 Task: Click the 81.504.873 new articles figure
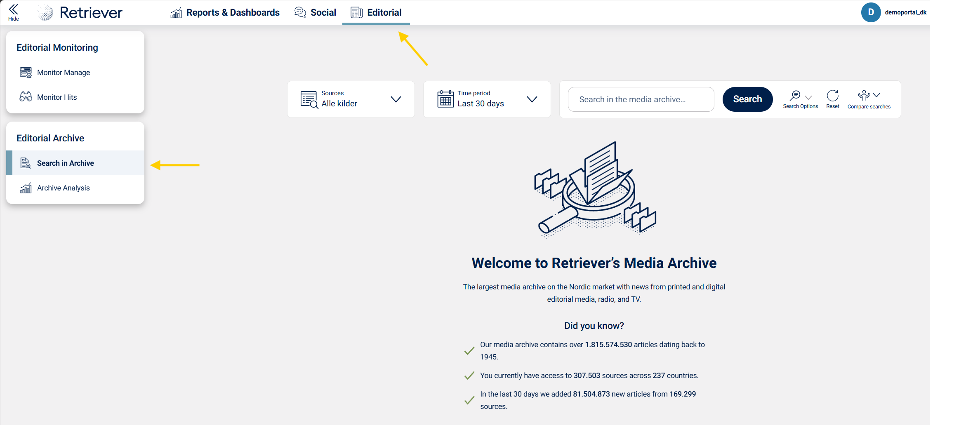591,394
